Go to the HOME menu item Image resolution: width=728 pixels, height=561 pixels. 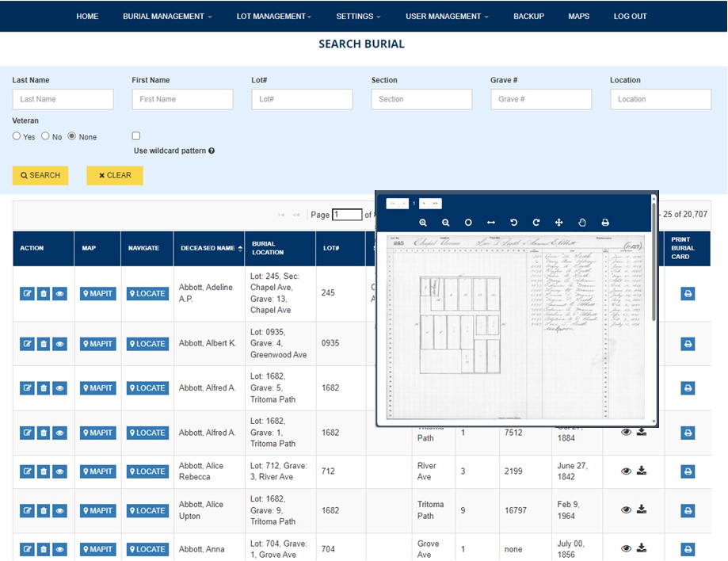point(87,16)
